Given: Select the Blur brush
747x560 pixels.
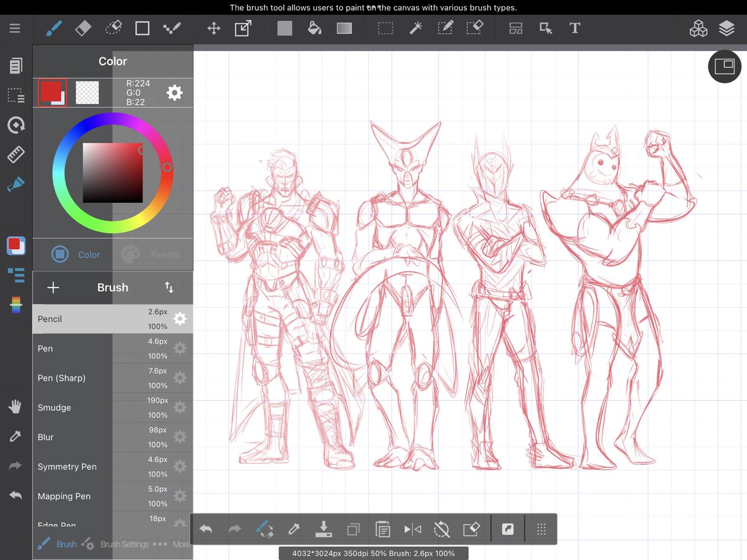Looking at the screenshot, I should [113, 437].
